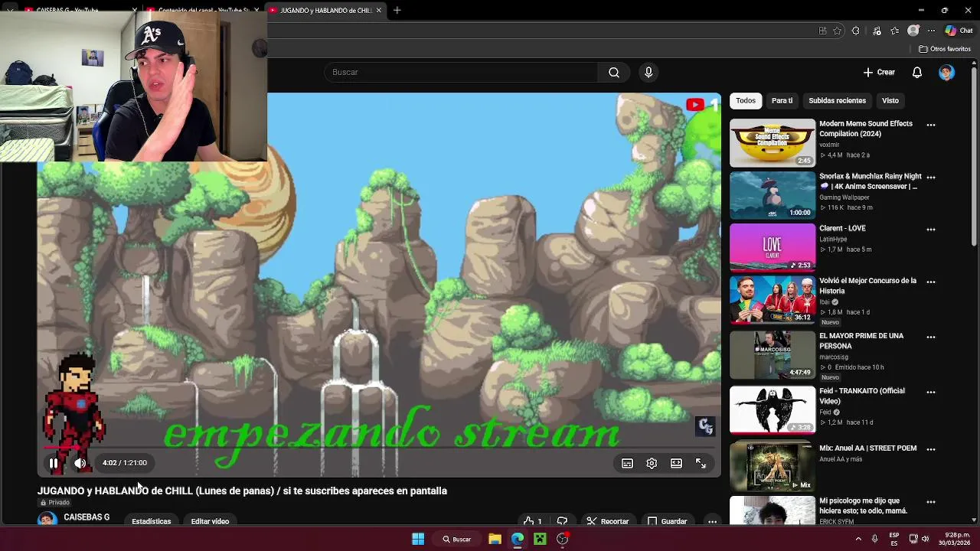Click Editar vídeo button
Screen dimensions: 980x551
point(210,521)
